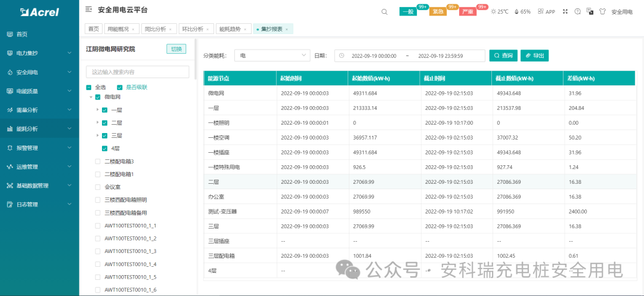Click the language translation icon

590,11
